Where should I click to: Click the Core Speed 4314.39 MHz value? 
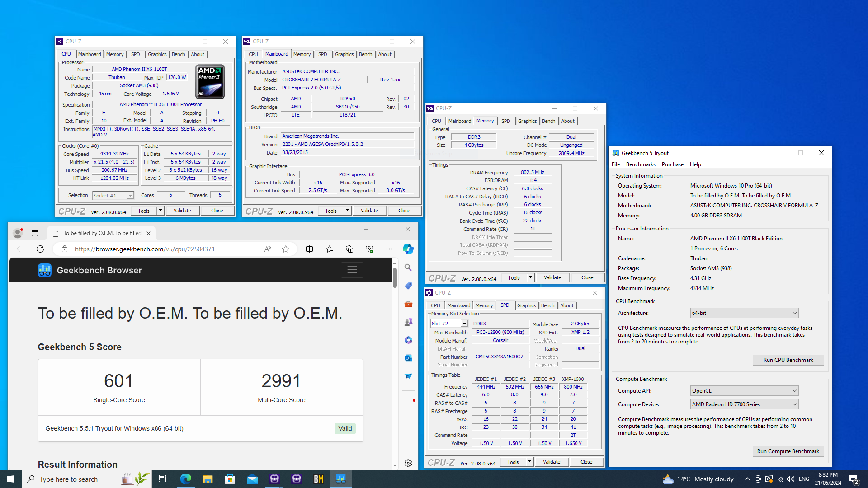tap(114, 154)
